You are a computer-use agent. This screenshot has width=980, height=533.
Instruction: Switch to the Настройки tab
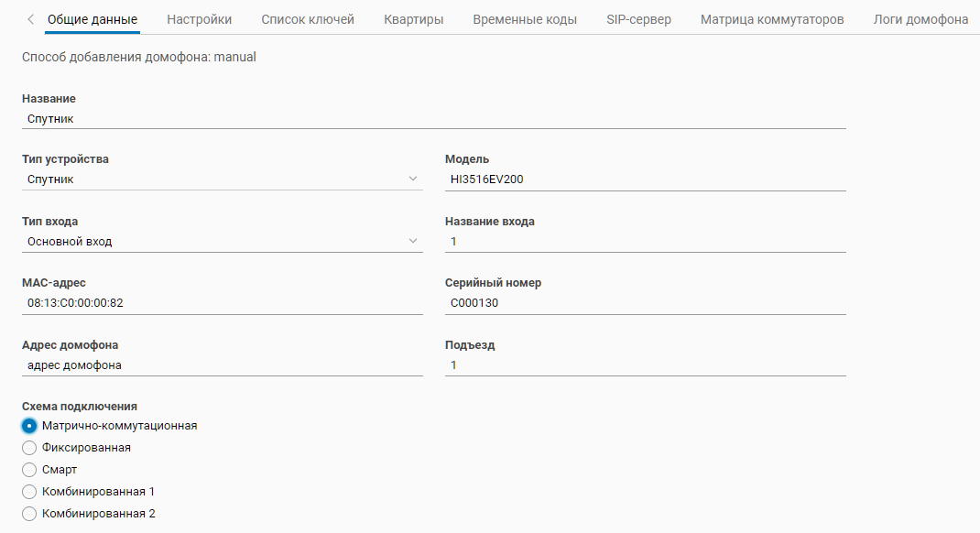point(199,19)
